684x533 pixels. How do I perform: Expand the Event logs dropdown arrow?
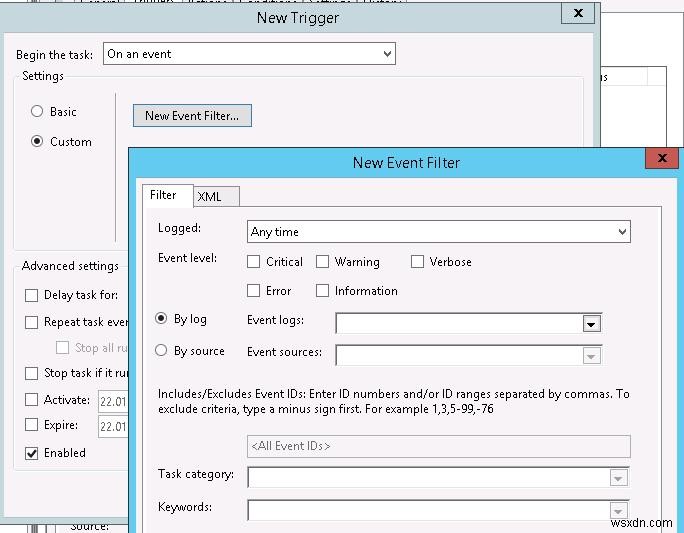click(x=592, y=324)
